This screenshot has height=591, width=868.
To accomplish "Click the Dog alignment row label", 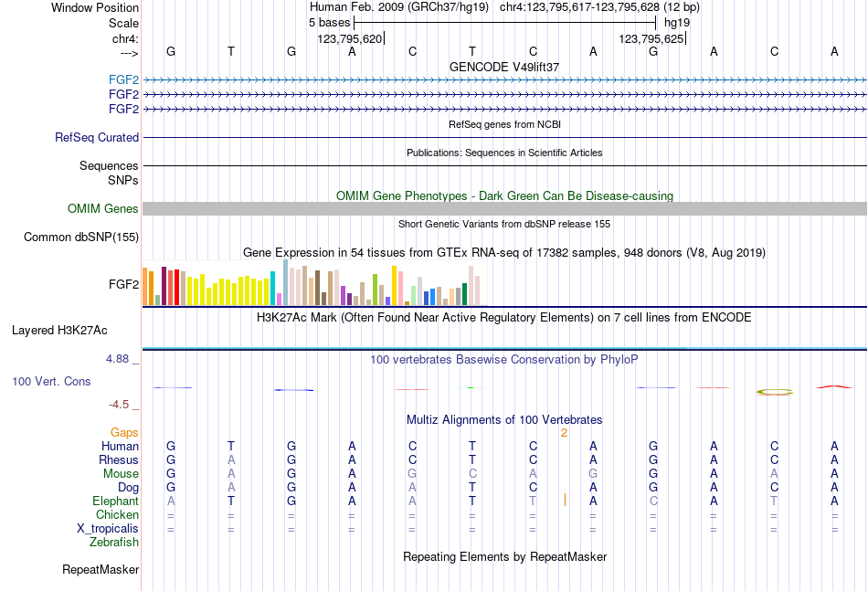I will 129,488.
